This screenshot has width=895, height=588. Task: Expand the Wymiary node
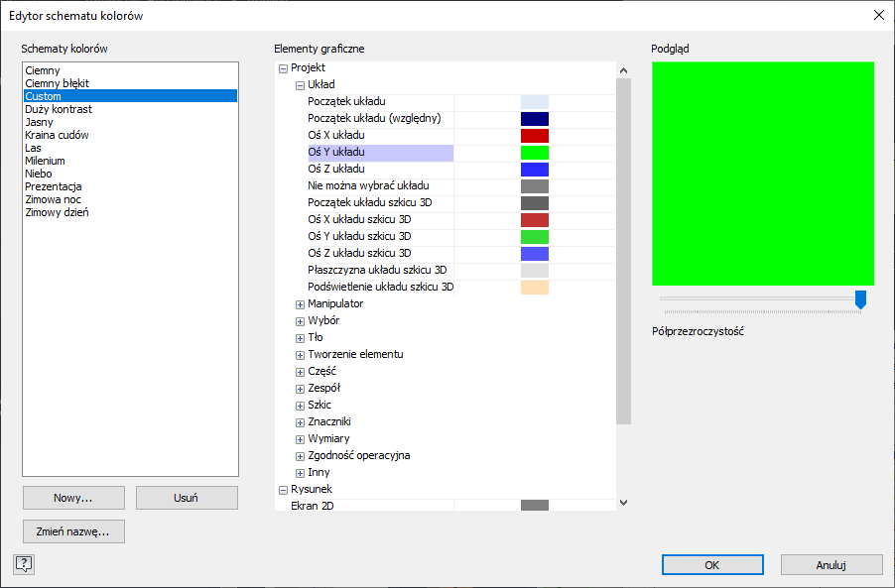pos(300,439)
